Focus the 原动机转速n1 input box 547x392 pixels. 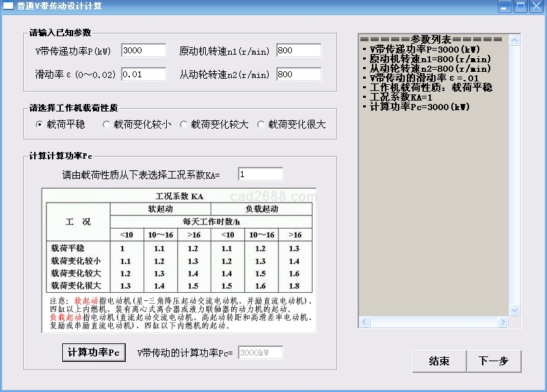299,50
